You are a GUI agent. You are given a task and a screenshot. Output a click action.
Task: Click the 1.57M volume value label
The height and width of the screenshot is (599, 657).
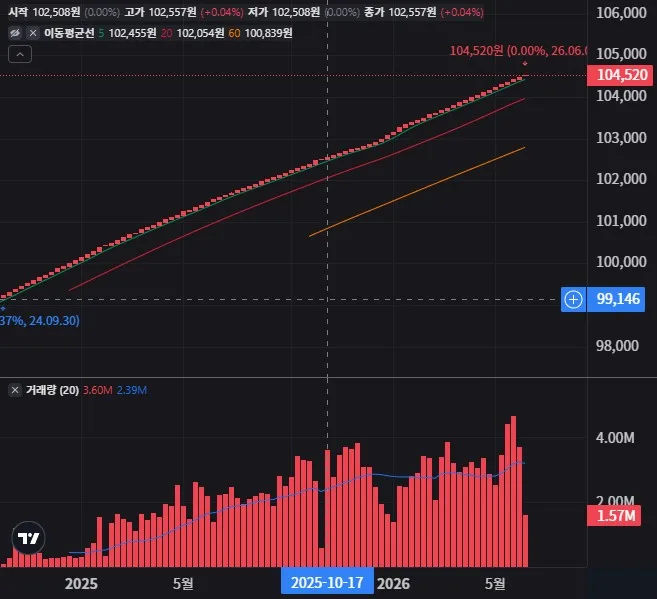615,516
